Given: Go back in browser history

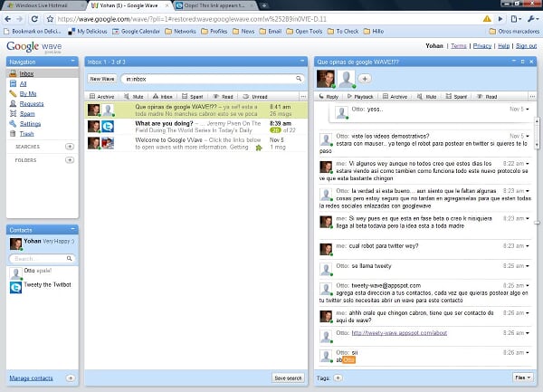Looking at the screenshot, I should click(x=7, y=19).
